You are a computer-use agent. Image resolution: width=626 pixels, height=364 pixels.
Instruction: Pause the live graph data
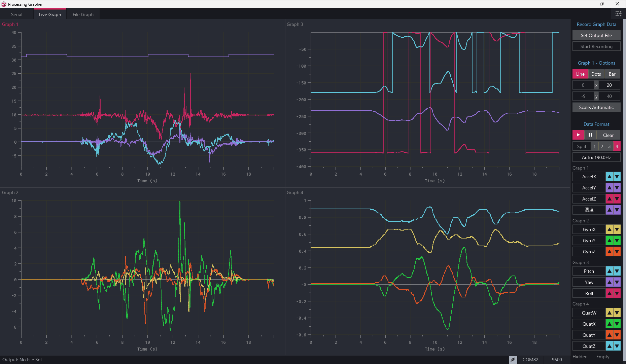point(590,135)
